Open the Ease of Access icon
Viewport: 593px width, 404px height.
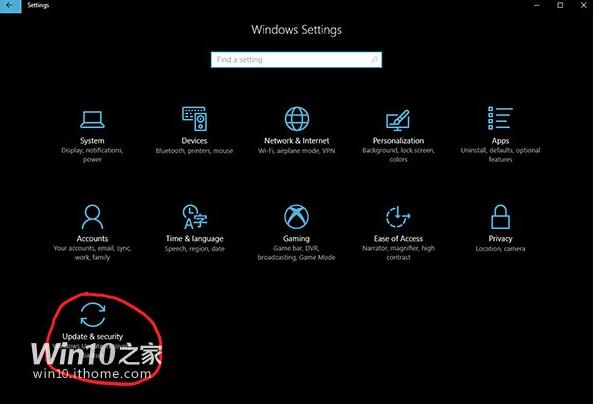point(398,217)
